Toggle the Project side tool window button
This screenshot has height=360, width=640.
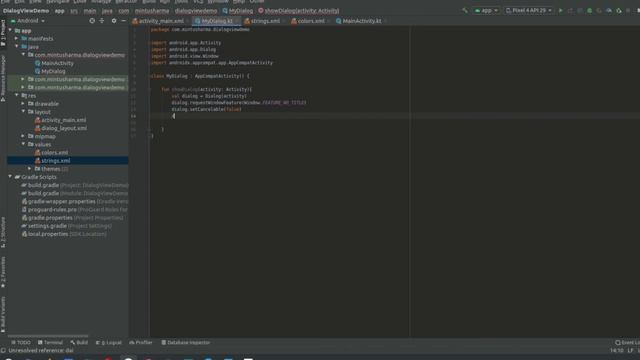pos(3,33)
